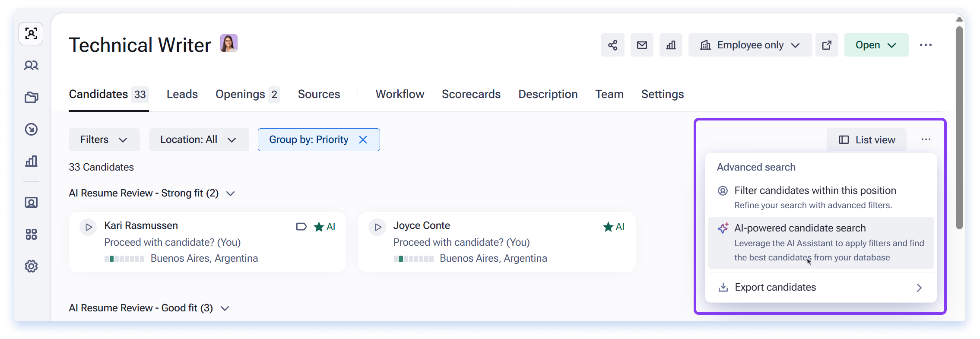Viewport: 980px width, 339px height.
Task: Click the List view button
Action: [x=867, y=140]
